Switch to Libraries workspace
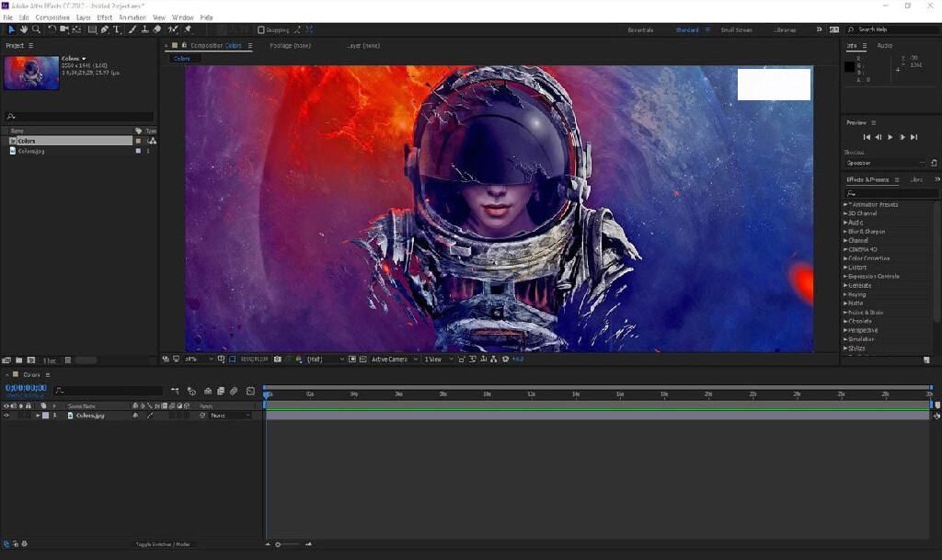 tap(785, 29)
